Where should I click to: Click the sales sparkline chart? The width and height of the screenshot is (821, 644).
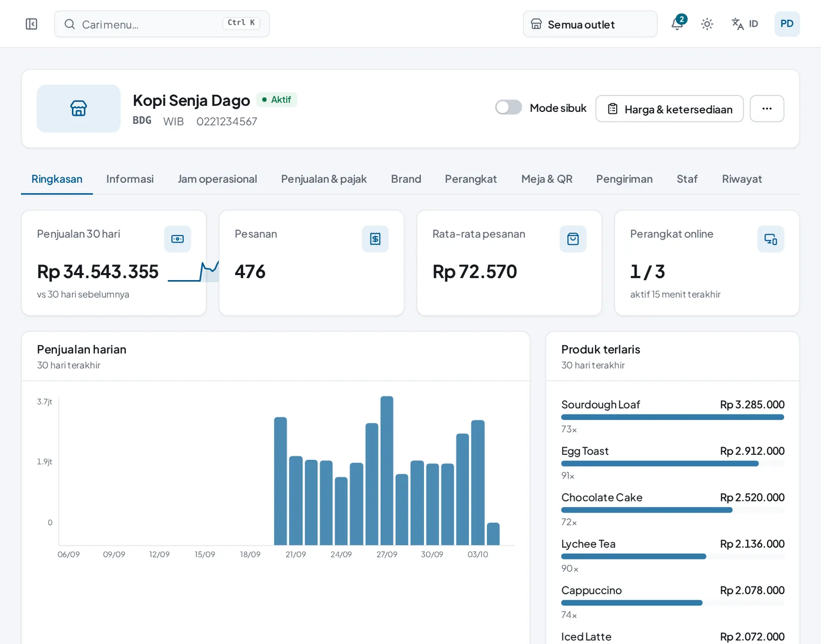(193, 271)
